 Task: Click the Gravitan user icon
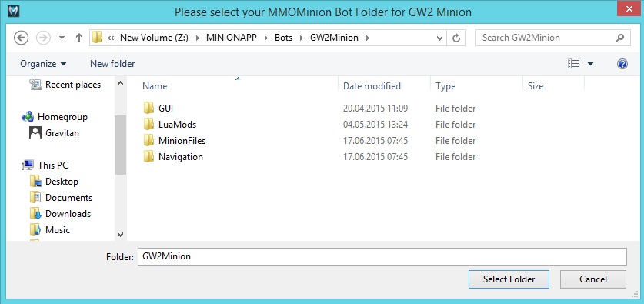(35, 132)
